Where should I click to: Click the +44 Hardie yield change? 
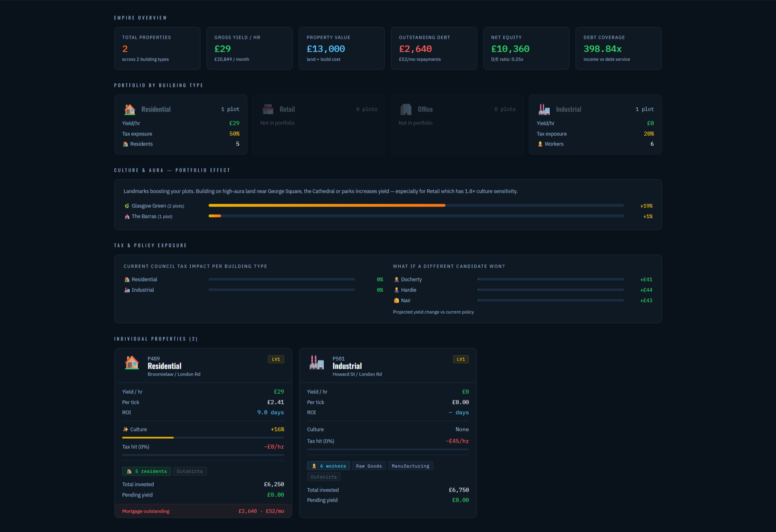[x=646, y=290]
